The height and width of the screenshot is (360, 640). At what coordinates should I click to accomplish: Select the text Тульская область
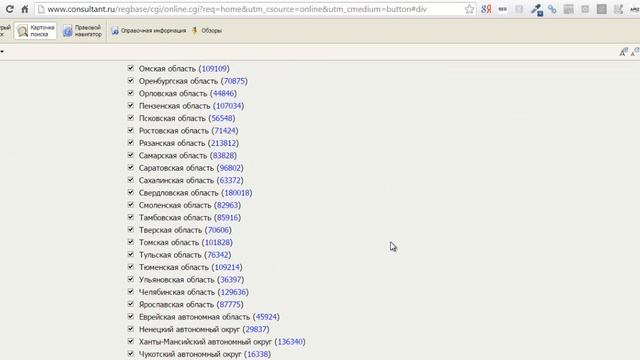(170, 255)
